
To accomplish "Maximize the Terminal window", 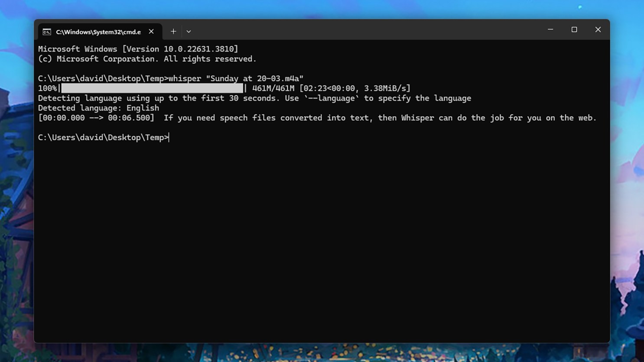I will pyautogui.click(x=574, y=29).
